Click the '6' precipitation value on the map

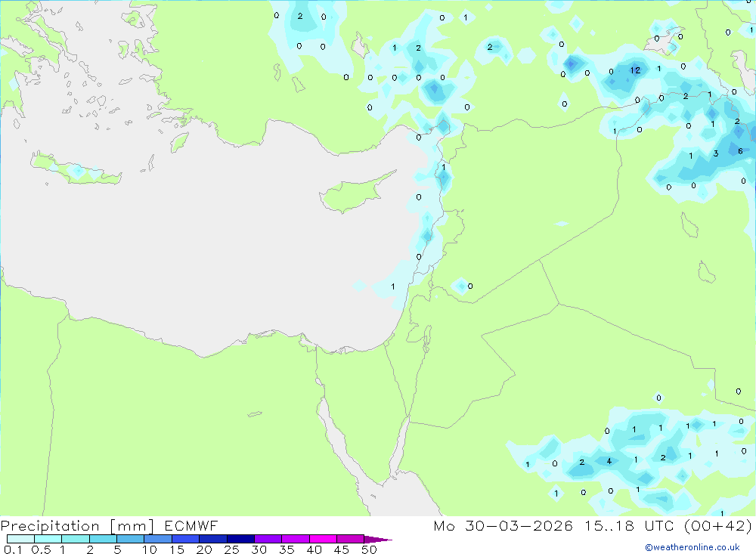click(x=741, y=151)
